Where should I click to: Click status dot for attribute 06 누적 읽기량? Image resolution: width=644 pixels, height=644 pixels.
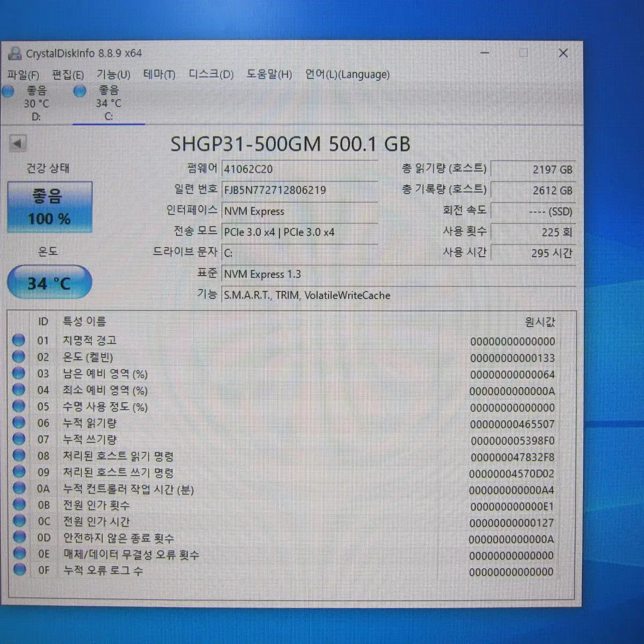click(18, 422)
